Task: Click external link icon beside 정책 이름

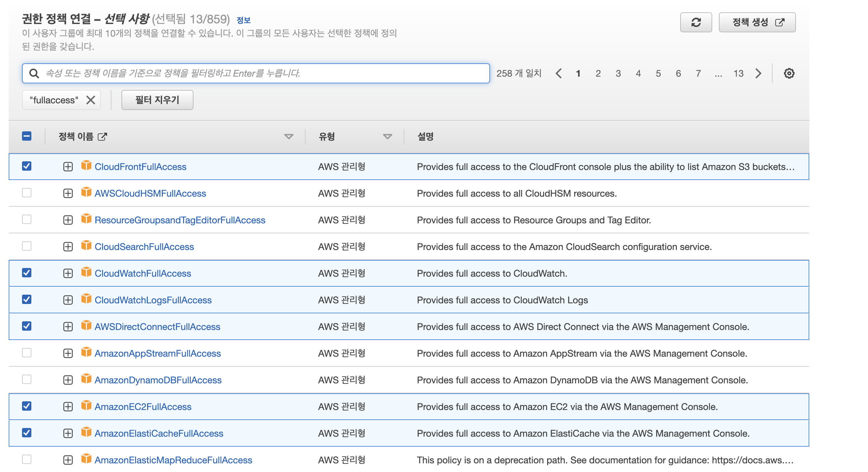Action: click(102, 137)
